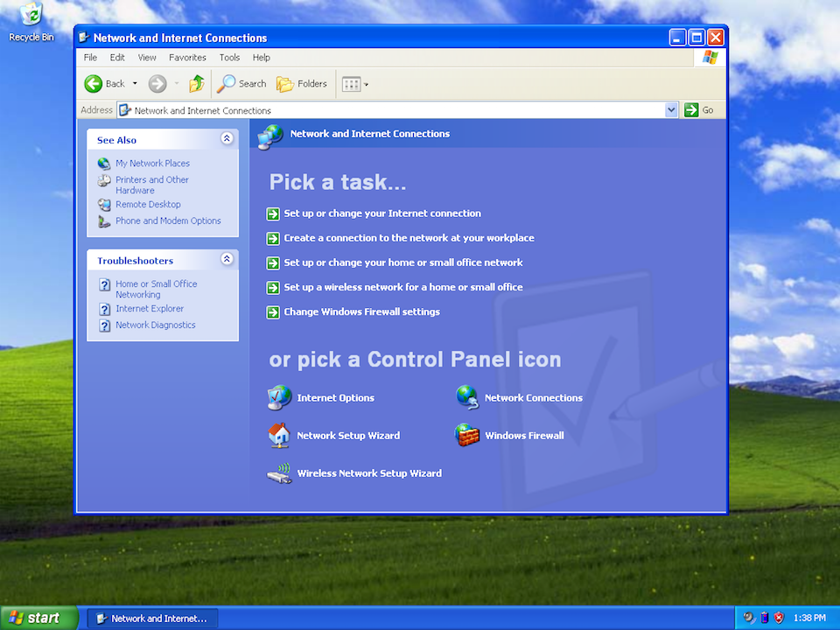Open the Network Connections globe icon
Screen dimensions: 840x630
(x=467, y=397)
